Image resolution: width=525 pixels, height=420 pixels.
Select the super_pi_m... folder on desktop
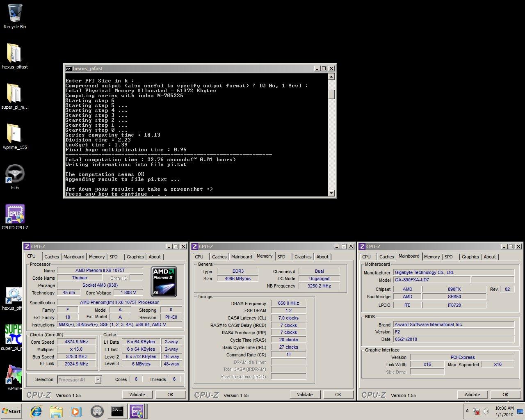[15, 96]
